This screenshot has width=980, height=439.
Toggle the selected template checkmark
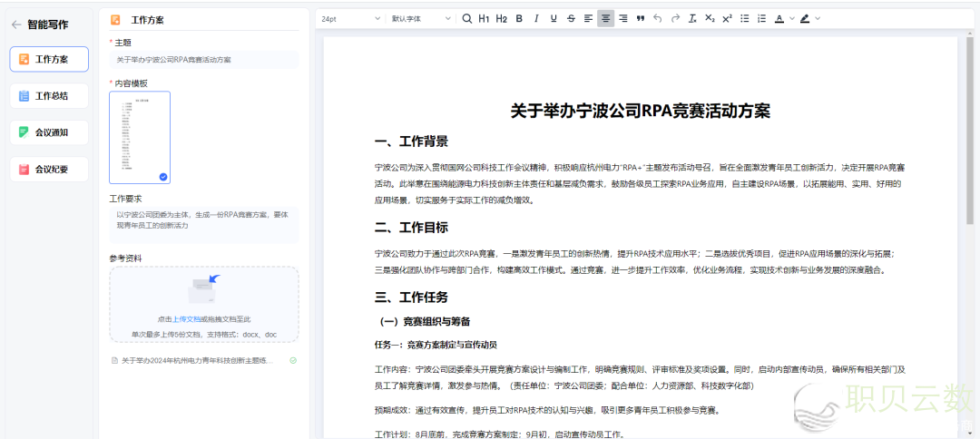[163, 177]
